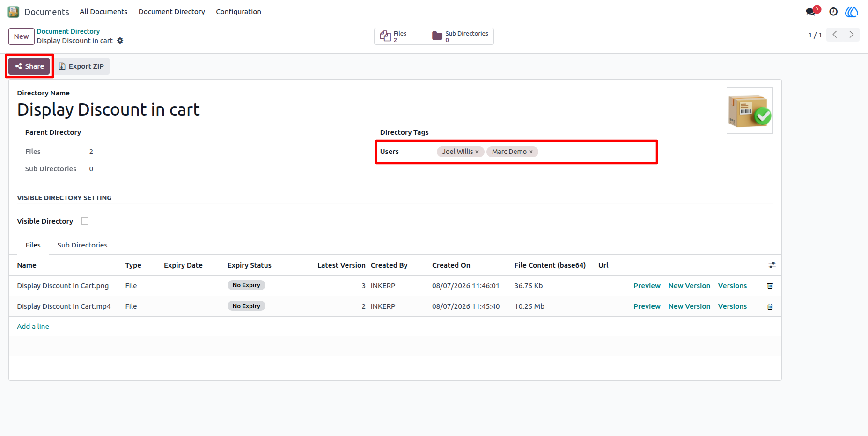This screenshot has width=868, height=436.
Task: Open the activities clock icon
Action: [833, 12]
